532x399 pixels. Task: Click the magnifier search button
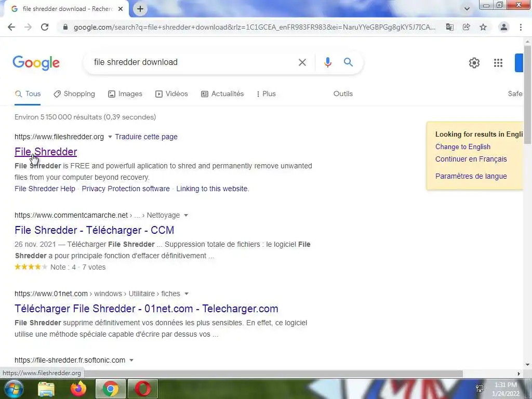click(348, 62)
